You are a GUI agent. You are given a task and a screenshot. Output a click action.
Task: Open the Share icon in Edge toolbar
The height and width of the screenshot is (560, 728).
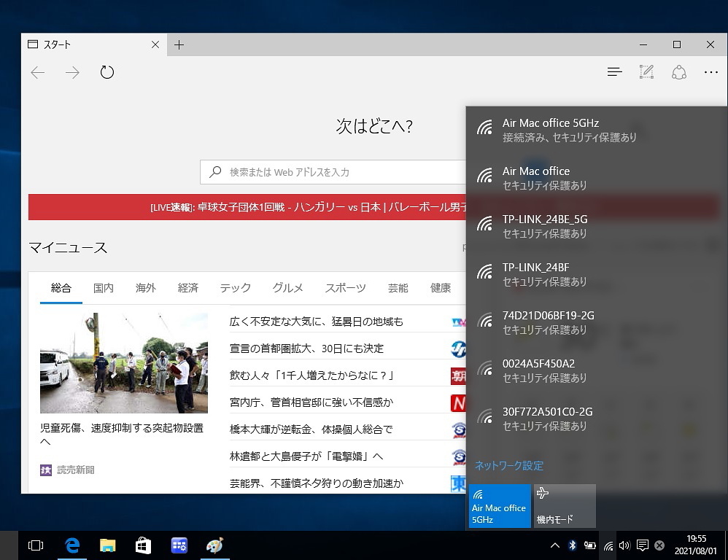pyautogui.click(x=679, y=72)
